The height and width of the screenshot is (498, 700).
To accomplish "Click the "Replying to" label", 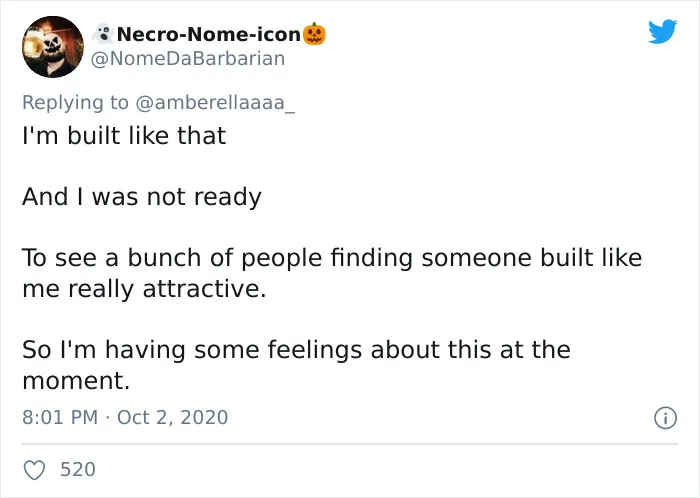I will click(75, 103).
